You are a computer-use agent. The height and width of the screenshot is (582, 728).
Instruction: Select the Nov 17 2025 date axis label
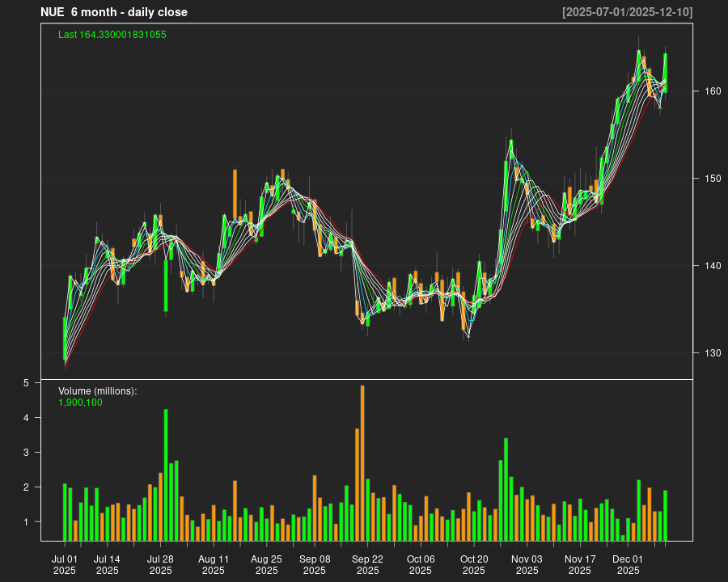pos(580,564)
